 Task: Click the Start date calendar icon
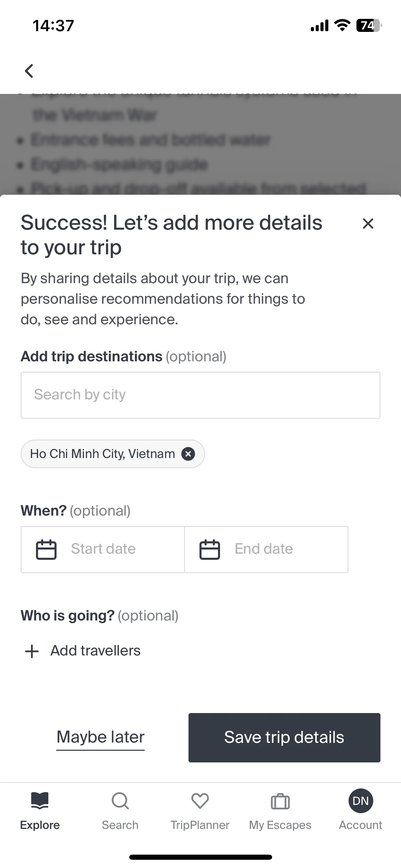tap(46, 549)
